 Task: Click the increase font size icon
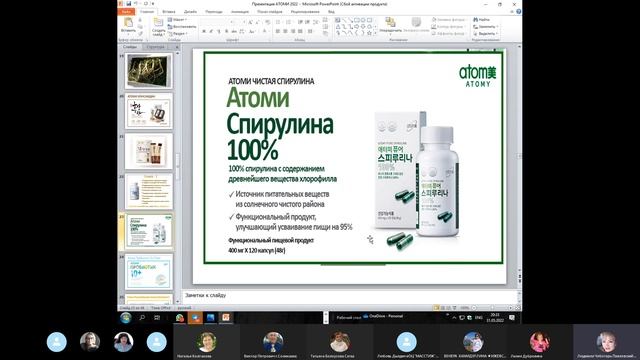pyautogui.click(x=250, y=22)
